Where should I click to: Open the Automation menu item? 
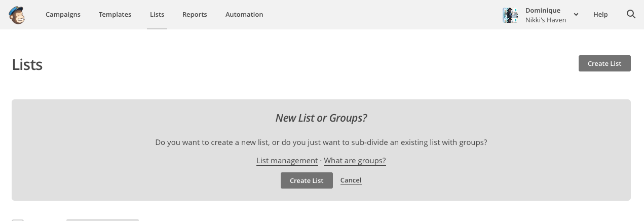tap(244, 15)
